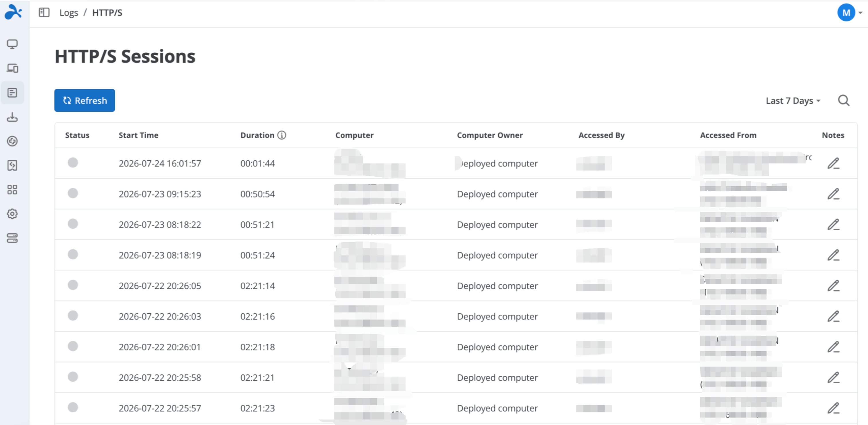Open the Computers monitor icon in sidebar

pyautogui.click(x=12, y=44)
